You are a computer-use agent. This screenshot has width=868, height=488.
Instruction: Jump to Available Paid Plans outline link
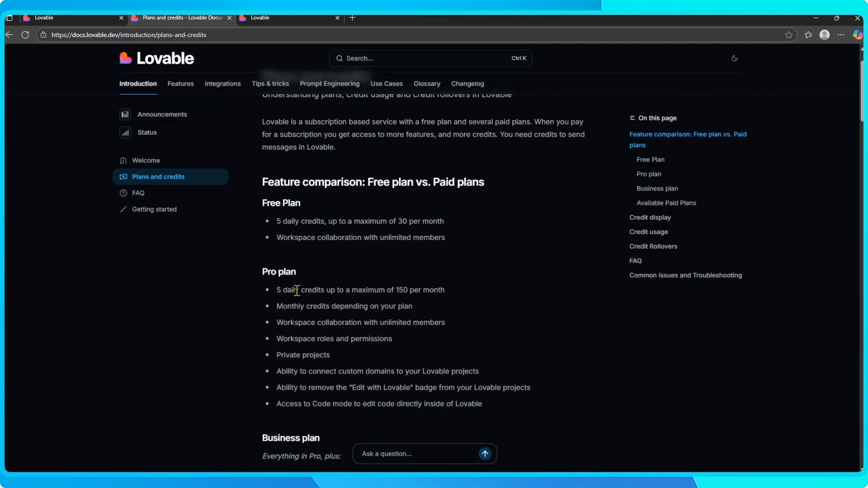click(666, 203)
